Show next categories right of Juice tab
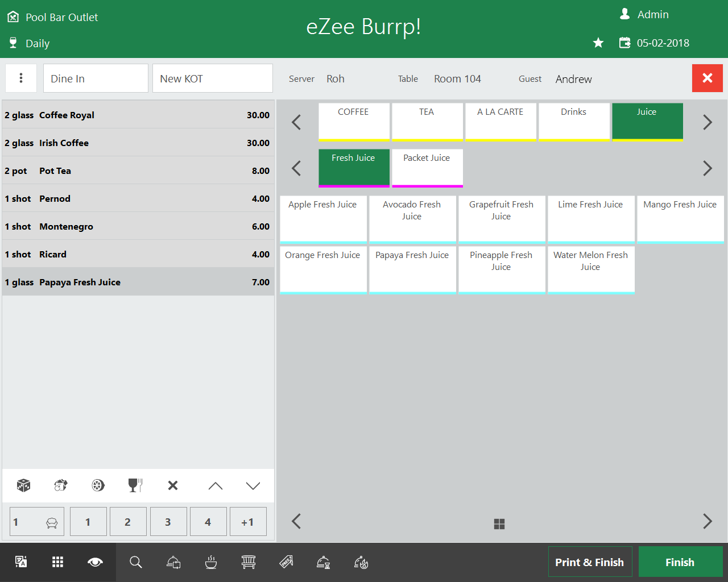 (708, 122)
